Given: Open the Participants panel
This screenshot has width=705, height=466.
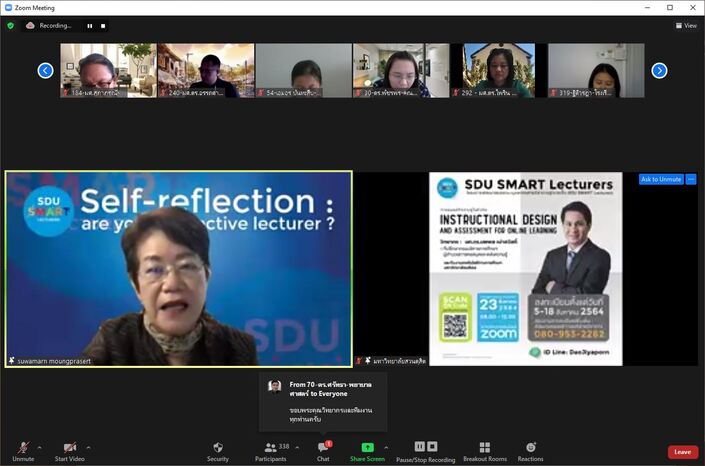Looking at the screenshot, I should [271, 452].
